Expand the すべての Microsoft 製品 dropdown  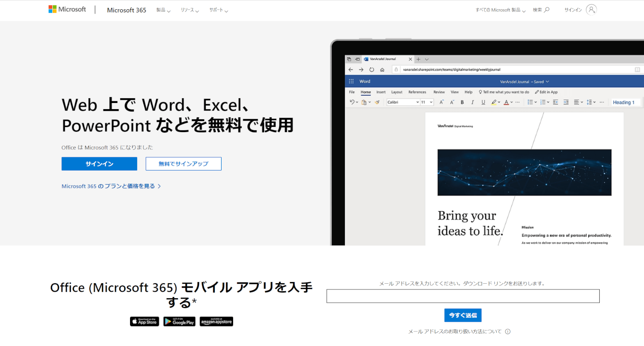pyautogui.click(x=501, y=10)
